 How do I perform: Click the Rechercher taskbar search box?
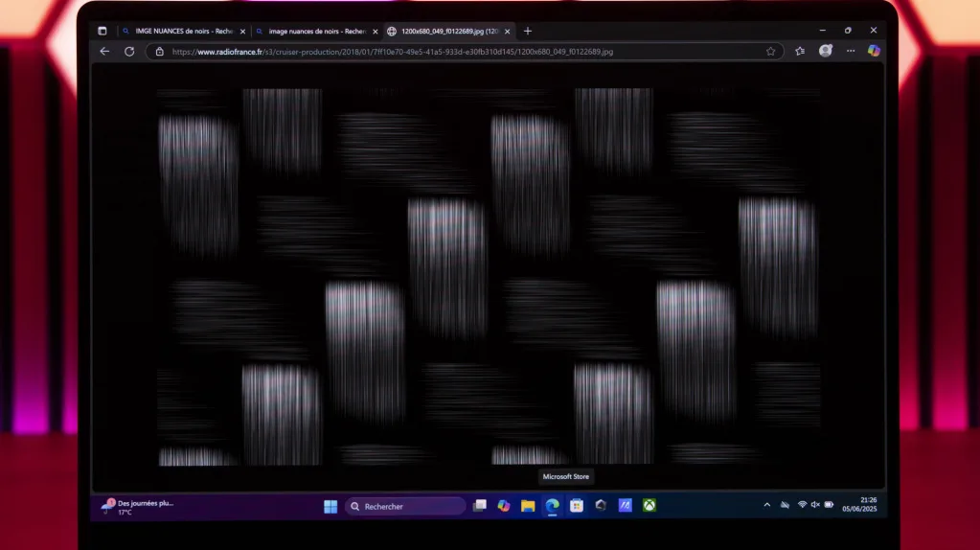404,506
